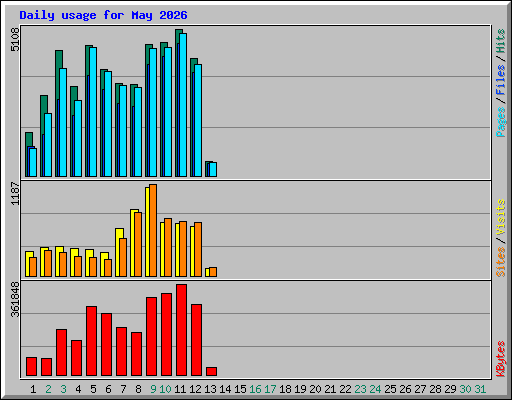Image resolution: width=512 pixels, height=400 pixels.
Task: Click the tallest red KBytes bar for day 11
Action: [x=181, y=330]
